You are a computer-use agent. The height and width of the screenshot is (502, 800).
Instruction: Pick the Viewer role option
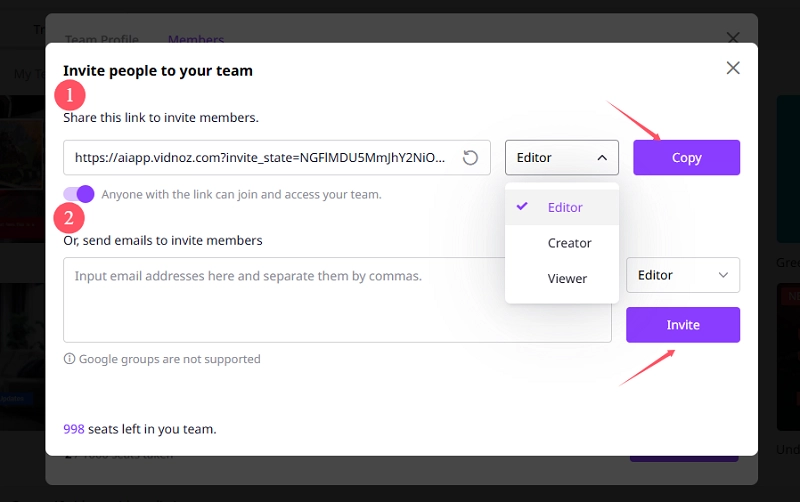567,279
